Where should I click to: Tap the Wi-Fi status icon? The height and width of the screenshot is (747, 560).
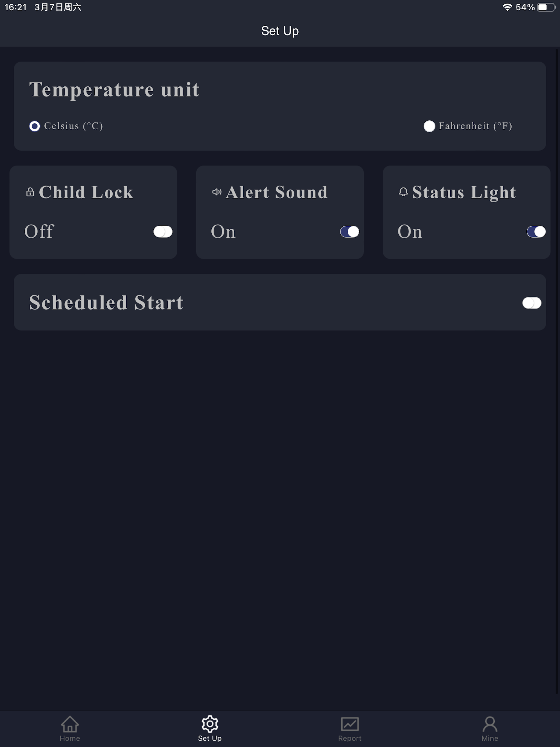(507, 7)
